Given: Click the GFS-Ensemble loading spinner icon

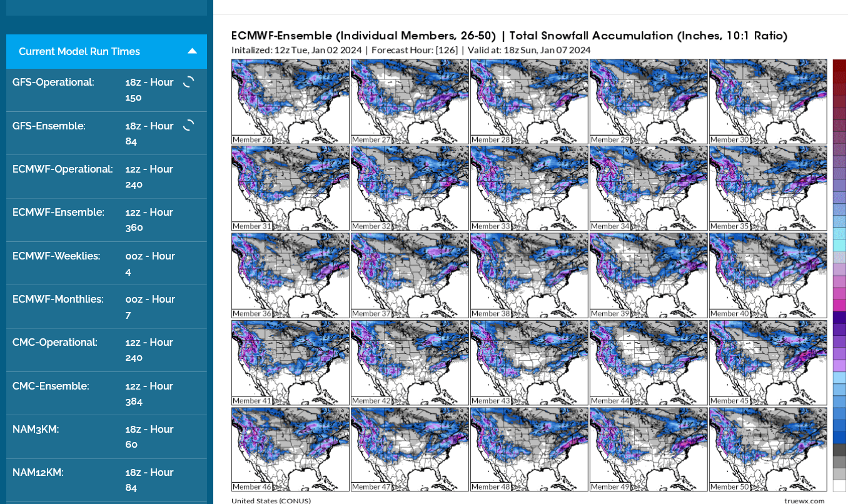Looking at the screenshot, I should 188,126.
